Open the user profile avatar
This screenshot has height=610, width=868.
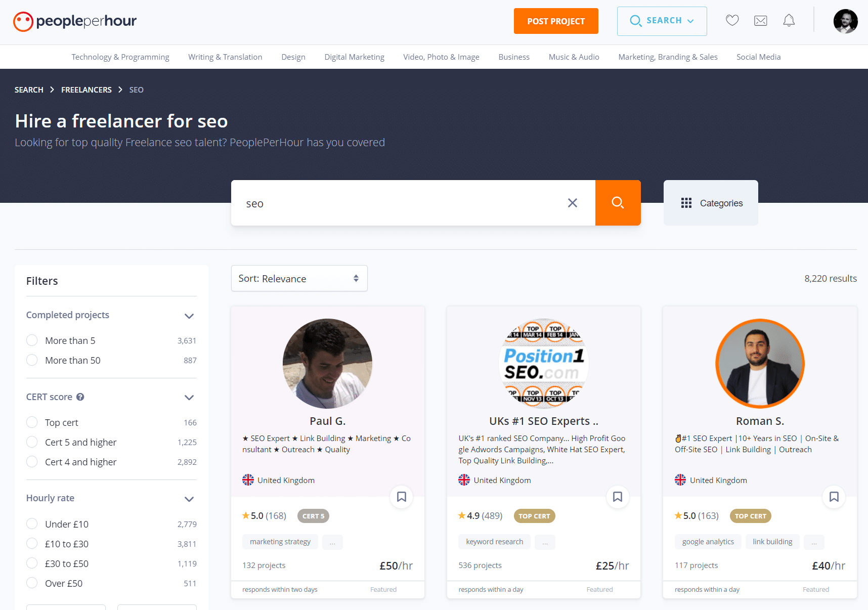tap(845, 21)
